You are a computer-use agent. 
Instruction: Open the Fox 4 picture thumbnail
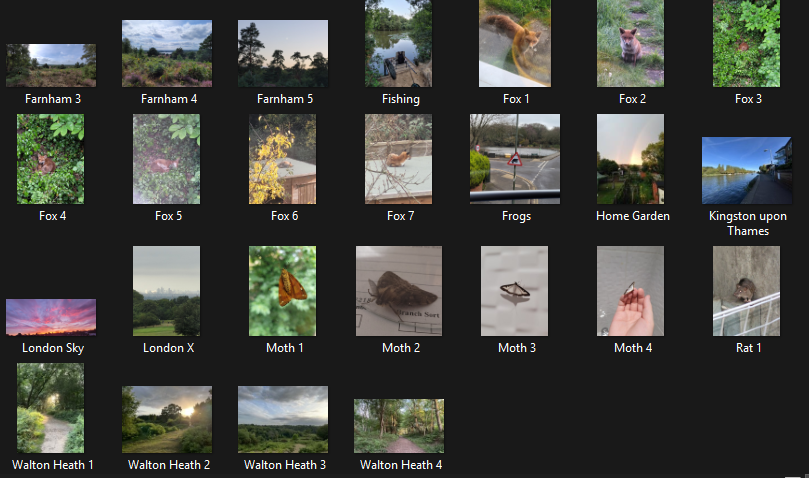51,159
